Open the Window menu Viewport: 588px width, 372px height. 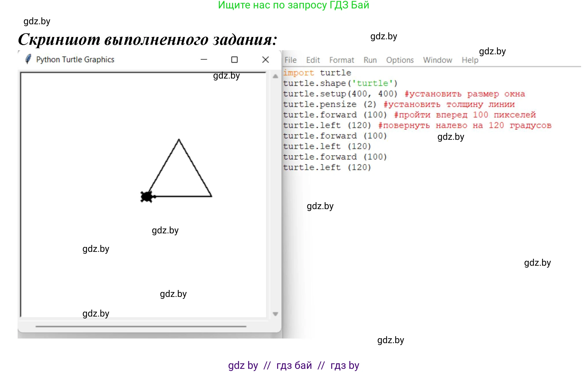tap(437, 60)
